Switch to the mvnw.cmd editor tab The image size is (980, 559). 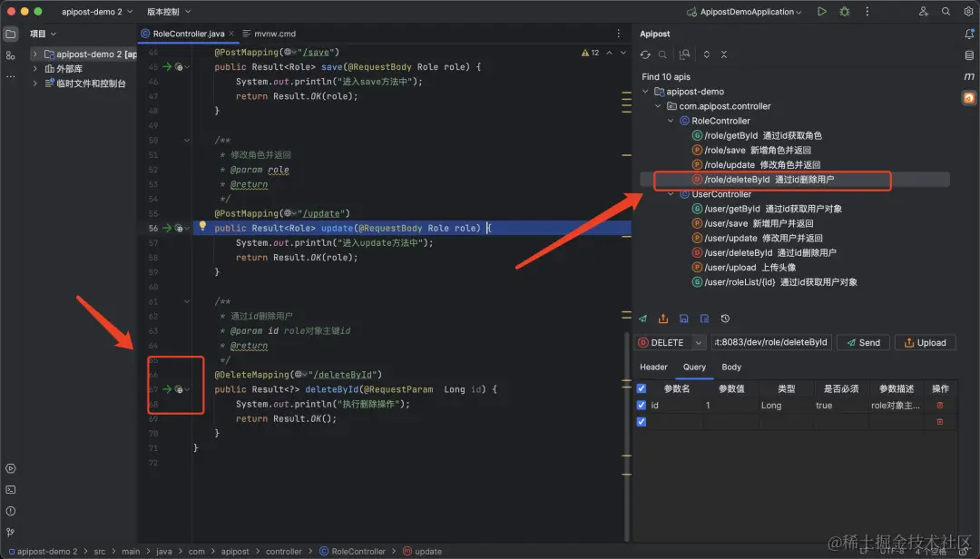click(x=269, y=34)
